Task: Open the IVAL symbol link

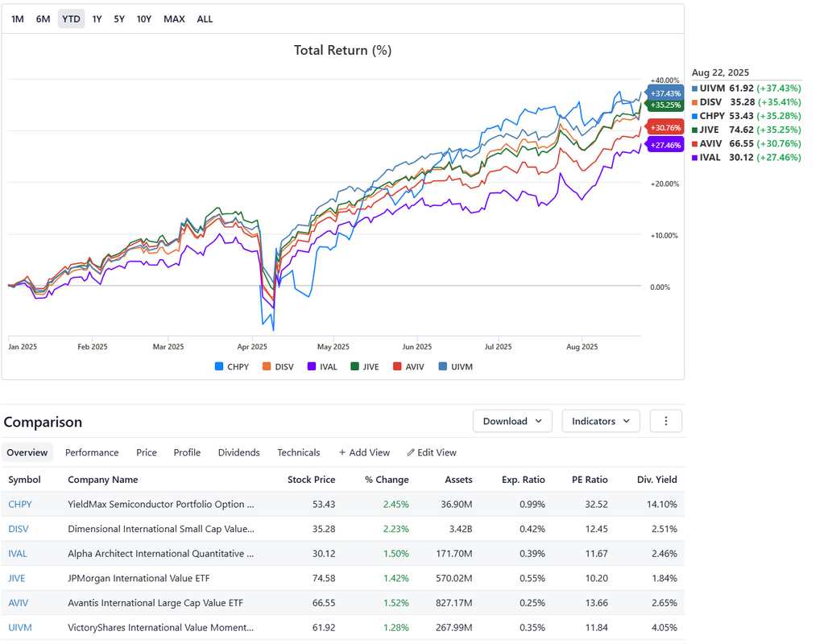Action: [x=18, y=554]
